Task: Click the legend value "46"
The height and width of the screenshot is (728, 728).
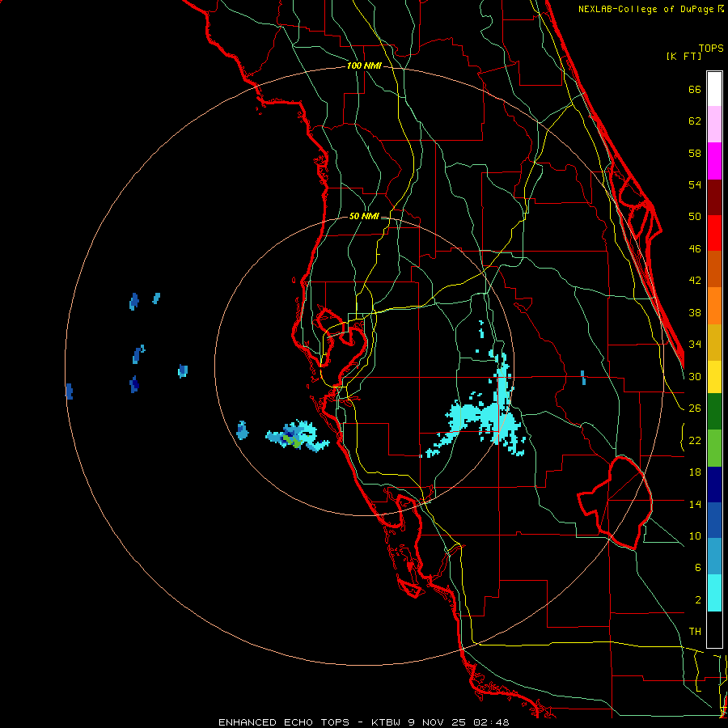Action: coord(695,248)
